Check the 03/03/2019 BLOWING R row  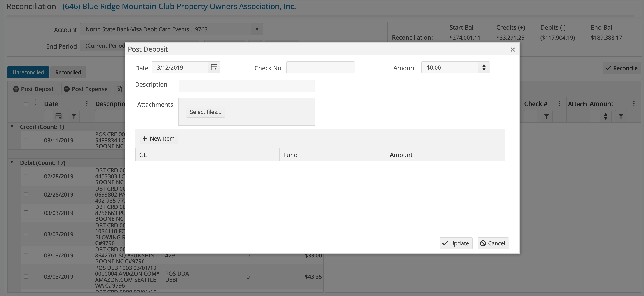[26, 234]
